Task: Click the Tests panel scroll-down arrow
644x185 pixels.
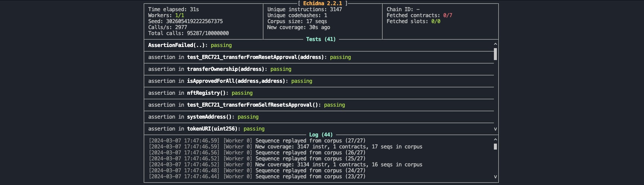Action: click(495, 129)
